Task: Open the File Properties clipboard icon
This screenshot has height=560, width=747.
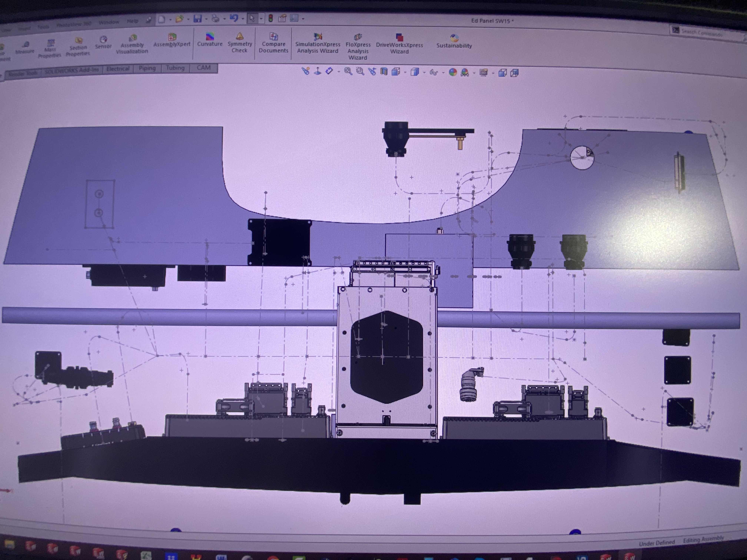Action: pos(282,18)
